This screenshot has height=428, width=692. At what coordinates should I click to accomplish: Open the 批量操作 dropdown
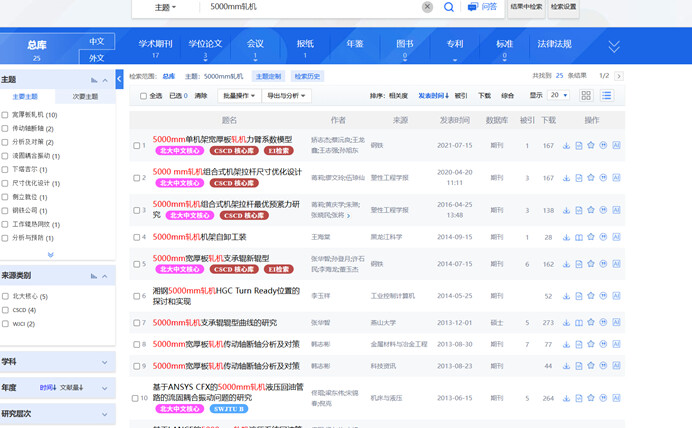tap(239, 96)
